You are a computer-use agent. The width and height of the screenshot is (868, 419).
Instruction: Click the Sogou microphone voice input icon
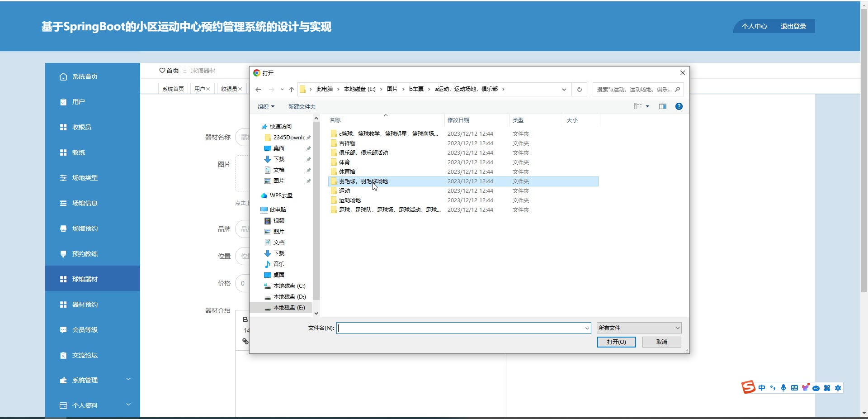point(783,388)
